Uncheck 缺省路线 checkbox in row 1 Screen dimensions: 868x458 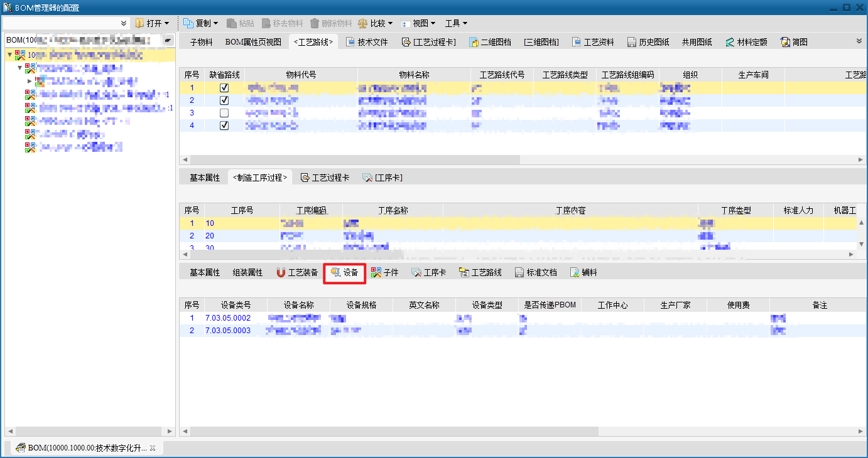[224, 88]
